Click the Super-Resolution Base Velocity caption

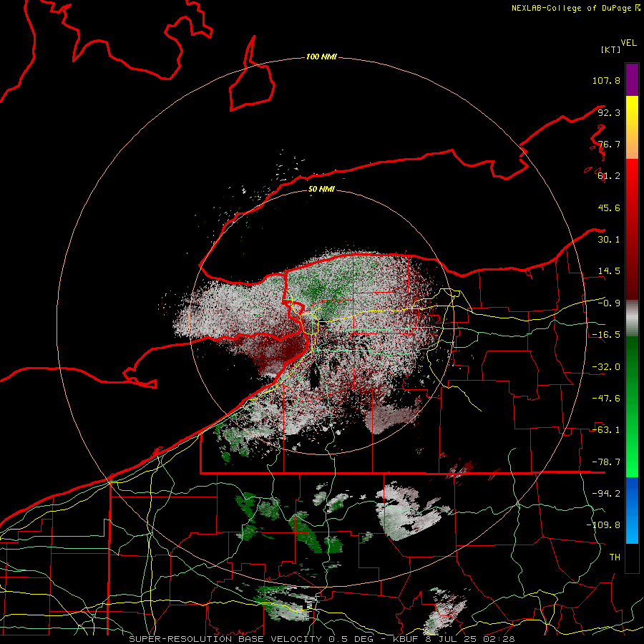click(321, 639)
